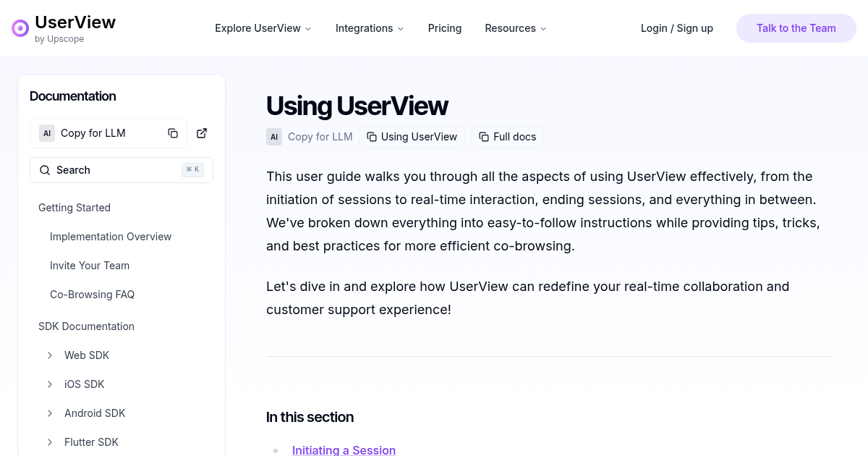Click the ⌘K shortcut badge in search
The width and height of the screenshot is (868, 456).
click(192, 170)
